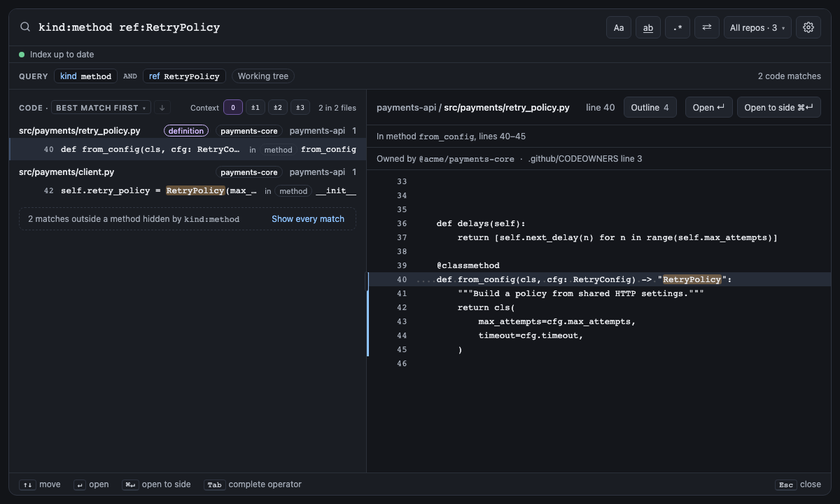This screenshot has width=840, height=504.
Task: Select the src/payments/retry_policy.py file header
Action: [x=188, y=131]
